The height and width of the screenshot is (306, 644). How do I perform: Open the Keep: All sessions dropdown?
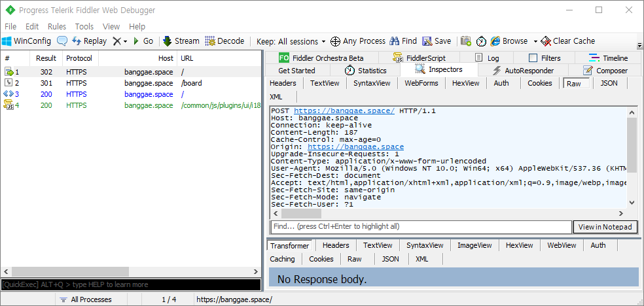tap(291, 41)
